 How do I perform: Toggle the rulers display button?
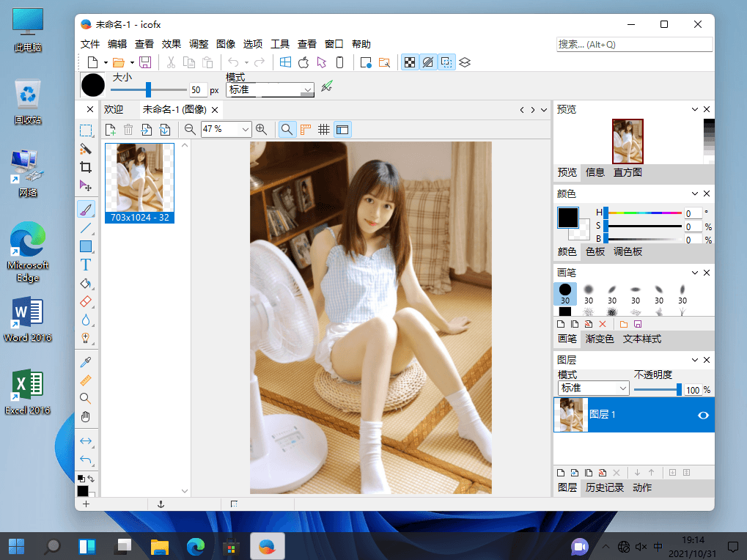coord(306,130)
